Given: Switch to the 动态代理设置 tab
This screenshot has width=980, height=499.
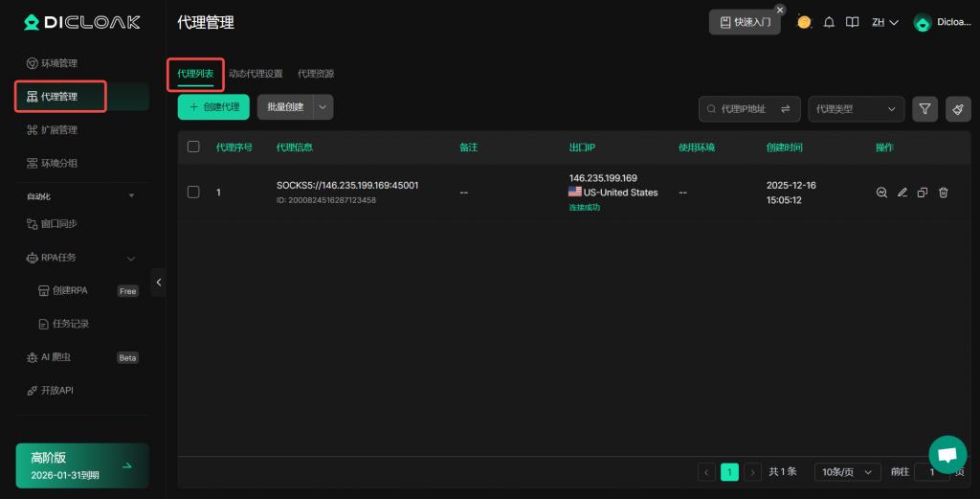Looking at the screenshot, I should tap(256, 74).
